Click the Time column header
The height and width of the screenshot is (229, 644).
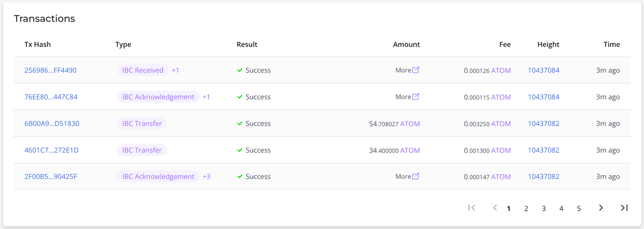(x=612, y=44)
